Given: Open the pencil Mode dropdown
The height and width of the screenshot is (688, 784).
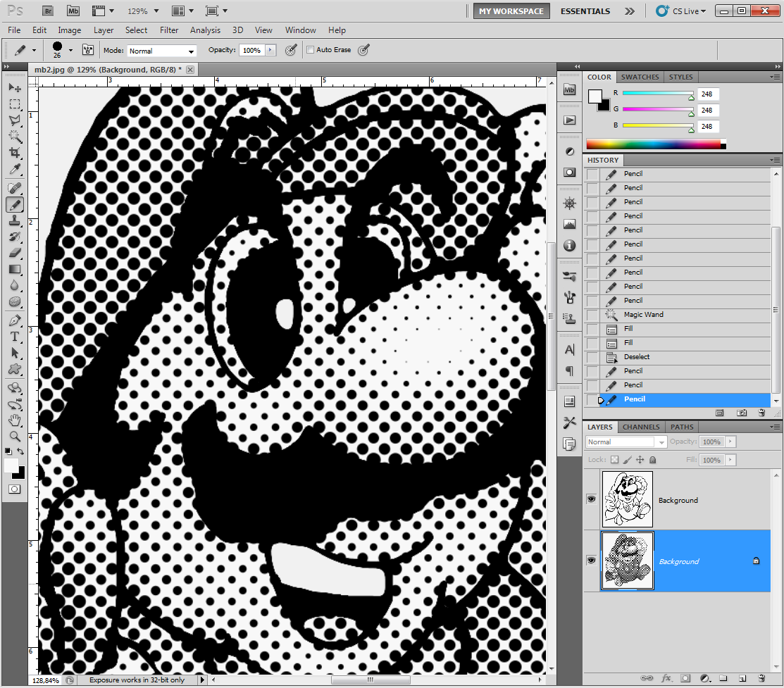Looking at the screenshot, I should [161, 51].
